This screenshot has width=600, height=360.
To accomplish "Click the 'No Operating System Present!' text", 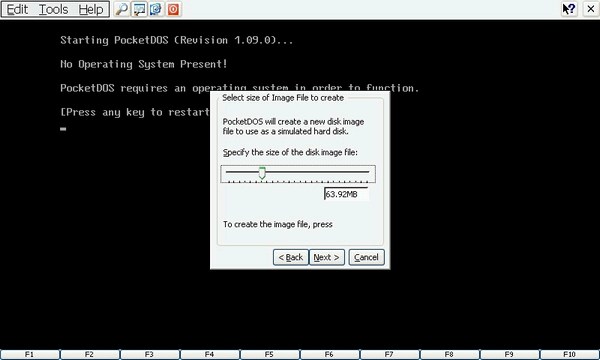I will pos(144,64).
